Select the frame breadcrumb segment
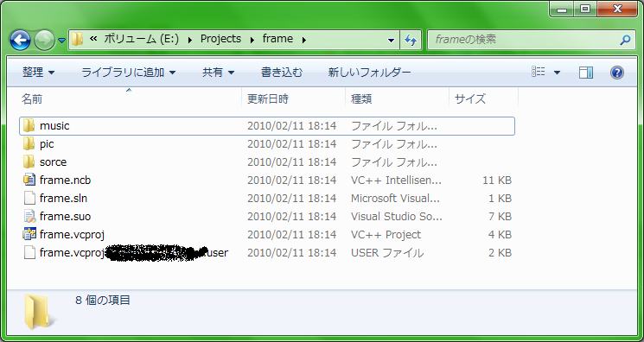The image size is (644, 342). coord(277,39)
